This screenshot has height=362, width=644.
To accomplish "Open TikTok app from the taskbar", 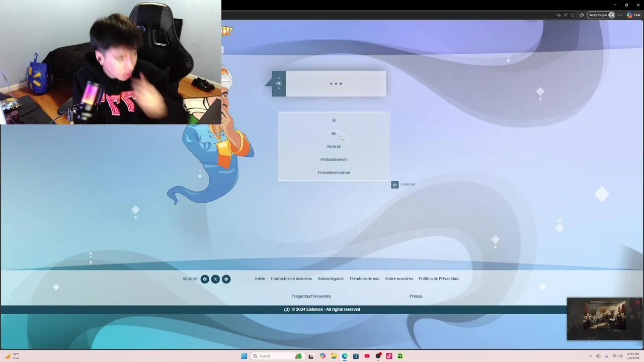I will (389, 356).
